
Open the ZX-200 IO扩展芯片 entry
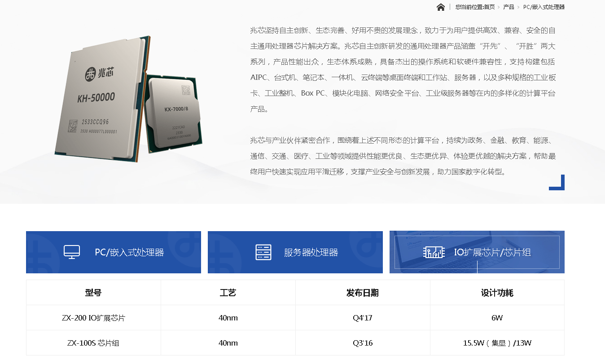click(93, 318)
